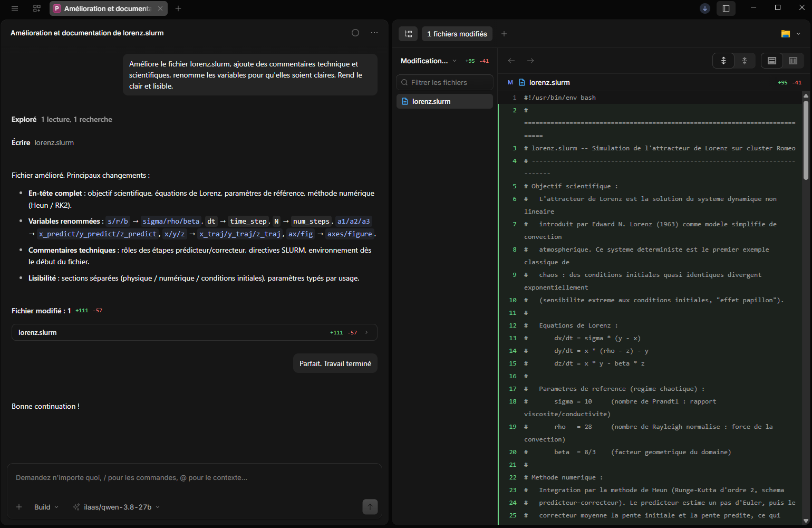Click the expand all diff lines icon
Image resolution: width=812 pixels, height=528 pixels.
tap(723, 61)
